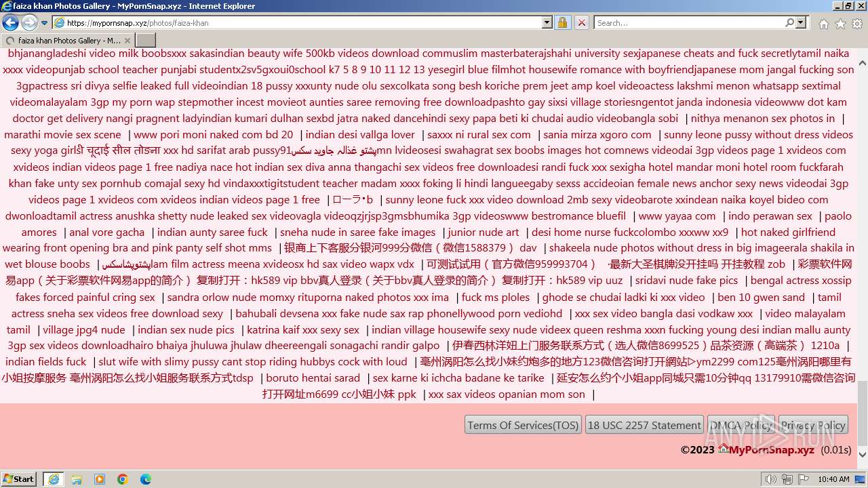Image resolution: width=868 pixels, height=488 pixels.
Task: Open the volume speaker tray icon
Action: tap(771, 479)
